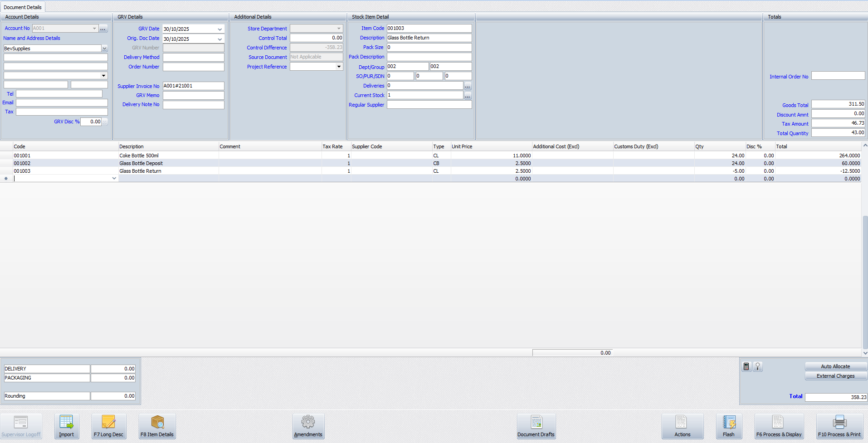
Task: Open the calculator icon near Auto Allocate
Action: (746, 366)
